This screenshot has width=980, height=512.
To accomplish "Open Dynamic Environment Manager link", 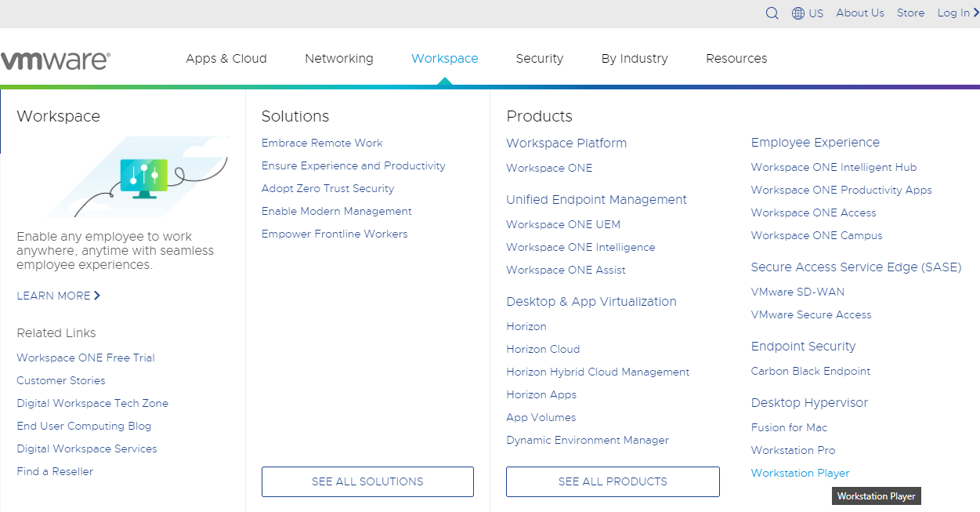I will tap(588, 440).
